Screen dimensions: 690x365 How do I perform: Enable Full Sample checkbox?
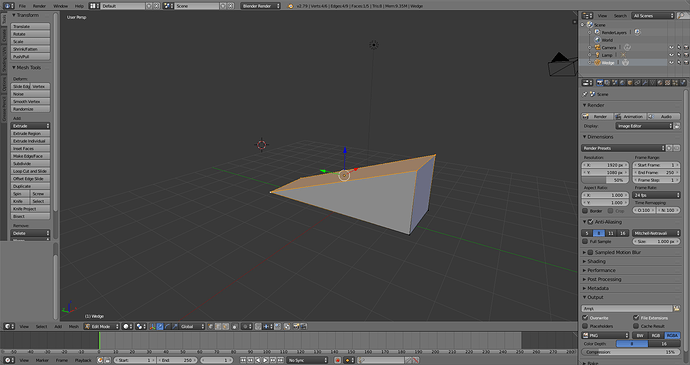pyautogui.click(x=585, y=241)
